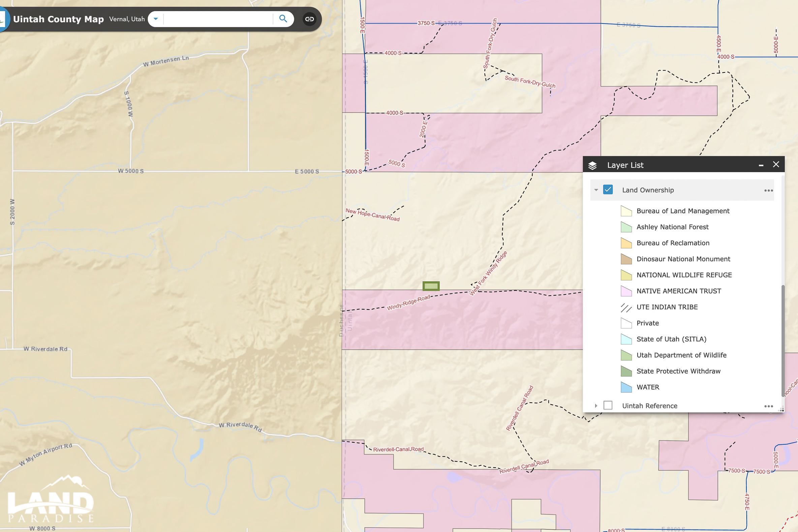798x532 pixels.
Task: Open the search source dropdown arrow
Action: click(x=156, y=19)
